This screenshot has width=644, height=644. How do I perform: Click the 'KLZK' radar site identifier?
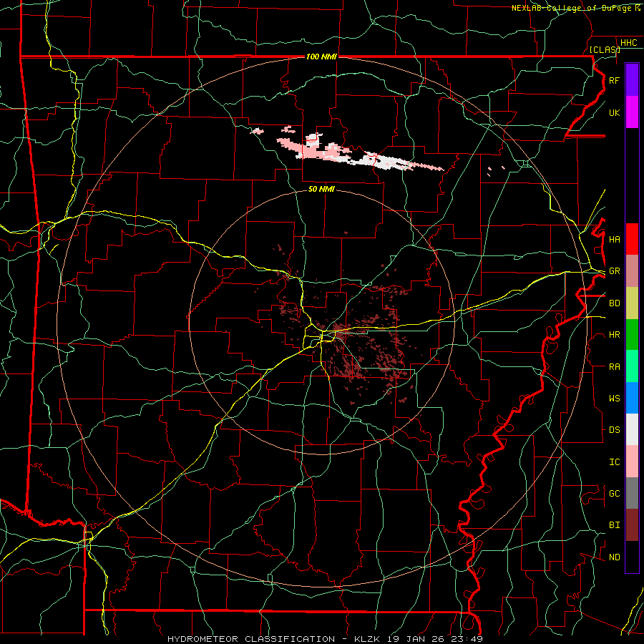tap(366, 639)
